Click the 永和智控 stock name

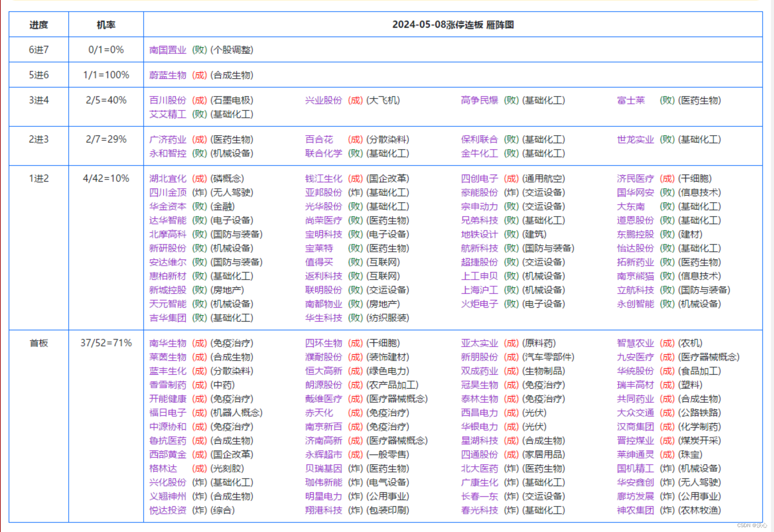pyautogui.click(x=168, y=153)
